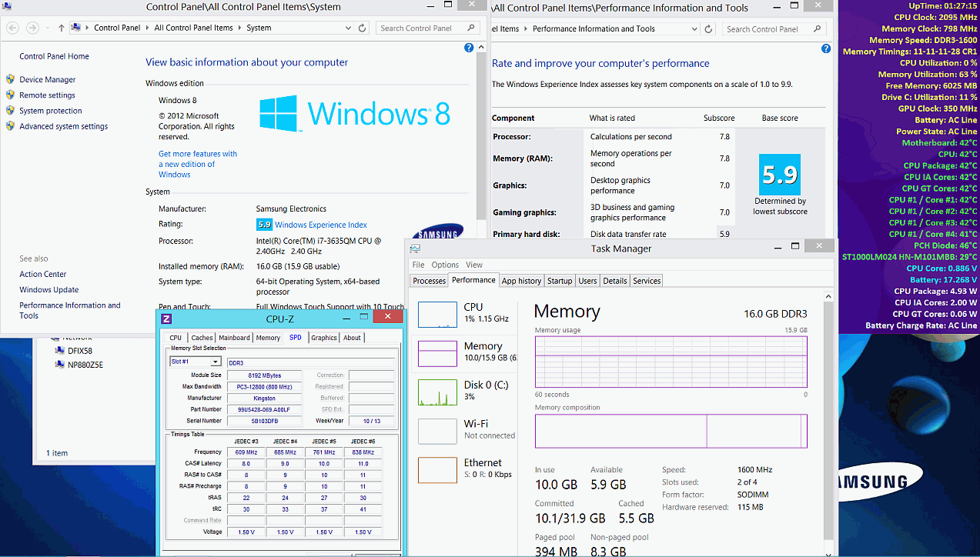Open Task Manager View menu

pos(474,265)
